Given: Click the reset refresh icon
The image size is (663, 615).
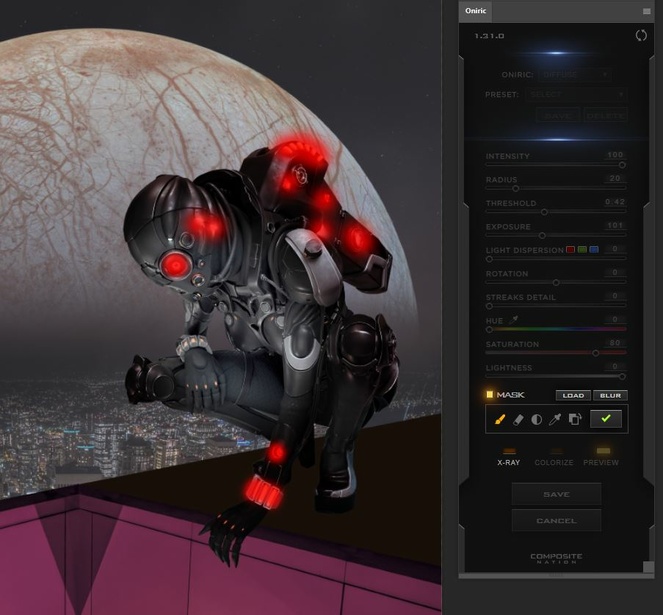Looking at the screenshot, I should click(x=641, y=36).
